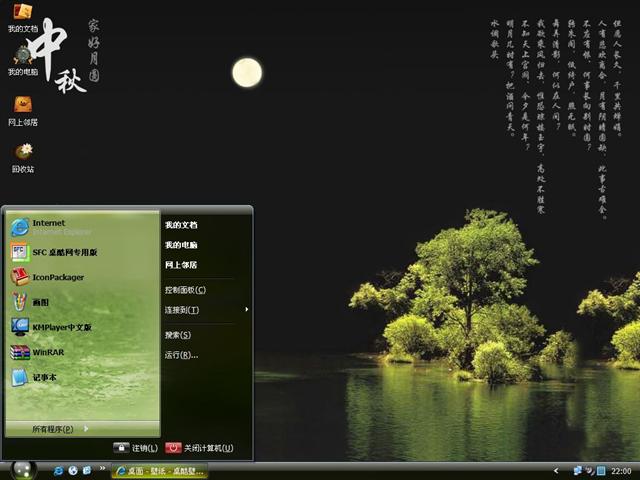Click the red power icon

pos(173,448)
